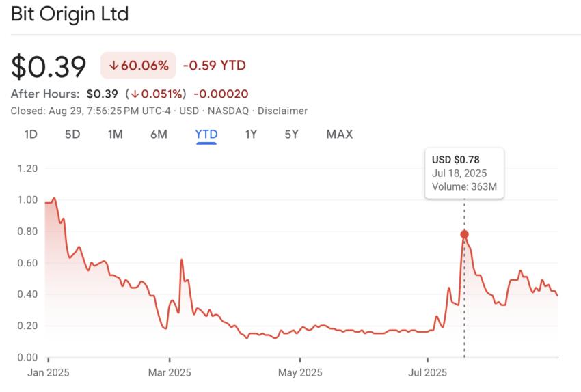Show the 5Y price history
Image resolution: width=581 pixels, height=392 pixels.
click(x=292, y=135)
